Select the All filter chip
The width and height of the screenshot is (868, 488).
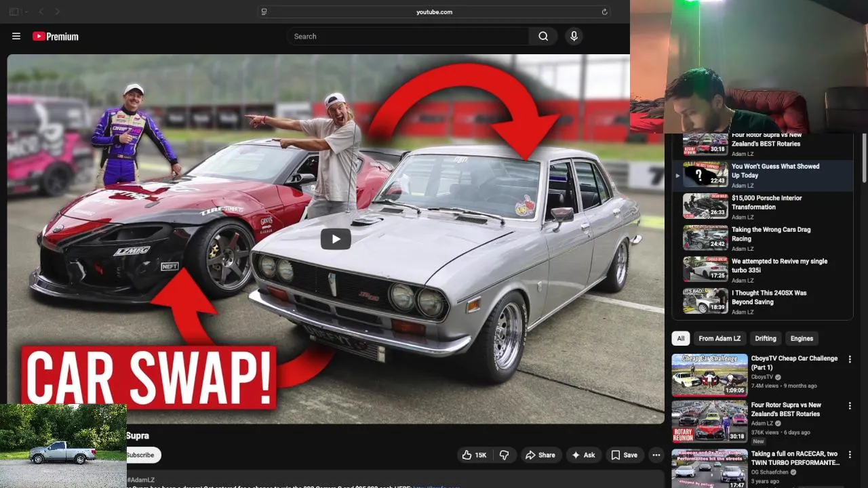681,338
